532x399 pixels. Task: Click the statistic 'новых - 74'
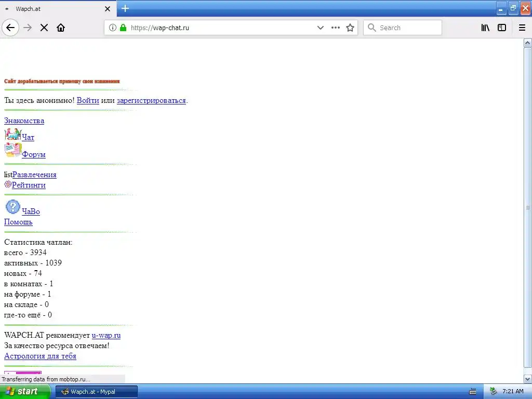(x=23, y=273)
